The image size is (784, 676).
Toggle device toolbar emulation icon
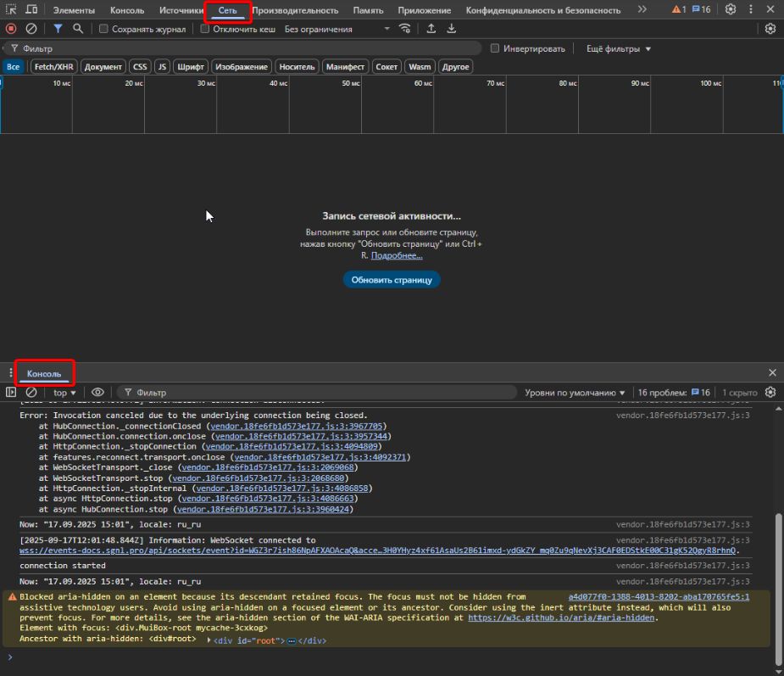click(31, 9)
